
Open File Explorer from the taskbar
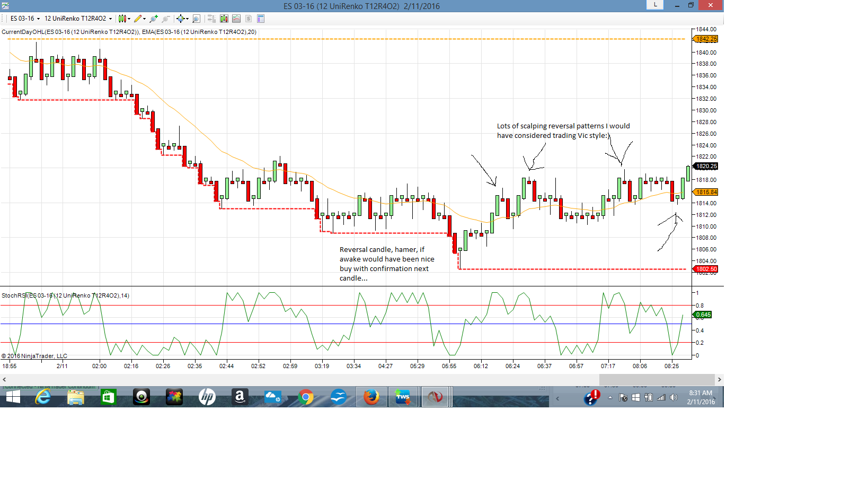[76, 397]
